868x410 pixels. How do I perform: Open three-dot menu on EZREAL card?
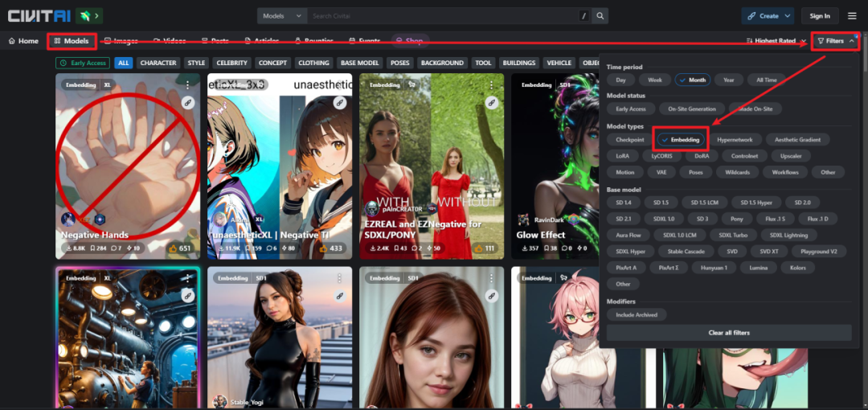(491, 84)
